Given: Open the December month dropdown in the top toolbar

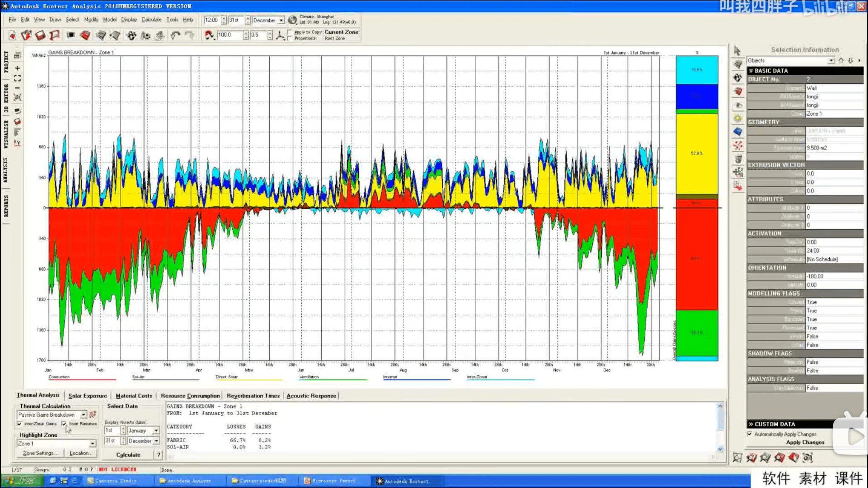Looking at the screenshot, I should 281,20.
